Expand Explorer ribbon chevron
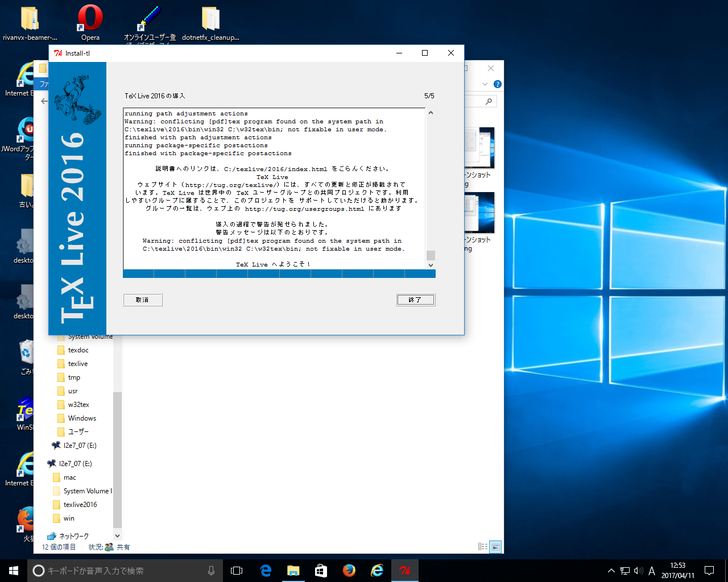Image resolution: width=728 pixels, height=582 pixels. pos(485,84)
